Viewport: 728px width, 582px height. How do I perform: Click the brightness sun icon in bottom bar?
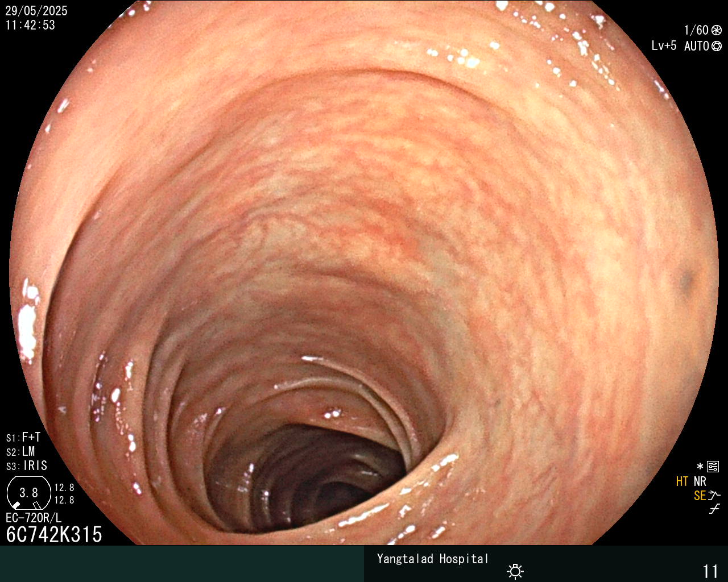click(x=515, y=571)
